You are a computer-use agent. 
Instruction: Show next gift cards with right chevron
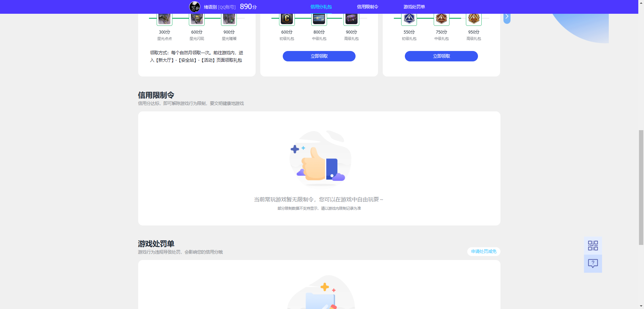pyautogui.click(x=507, y=17)
